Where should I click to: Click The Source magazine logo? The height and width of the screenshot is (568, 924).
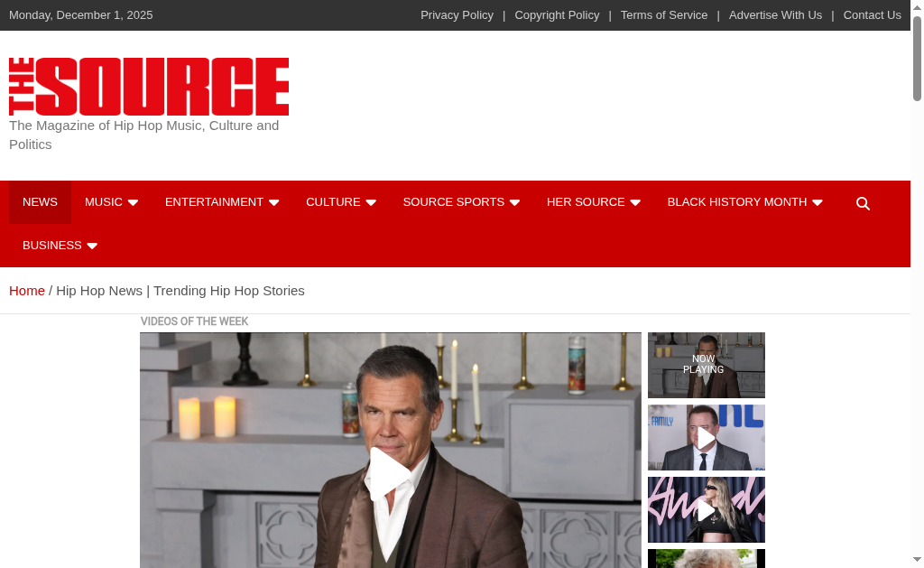(149, 87)
